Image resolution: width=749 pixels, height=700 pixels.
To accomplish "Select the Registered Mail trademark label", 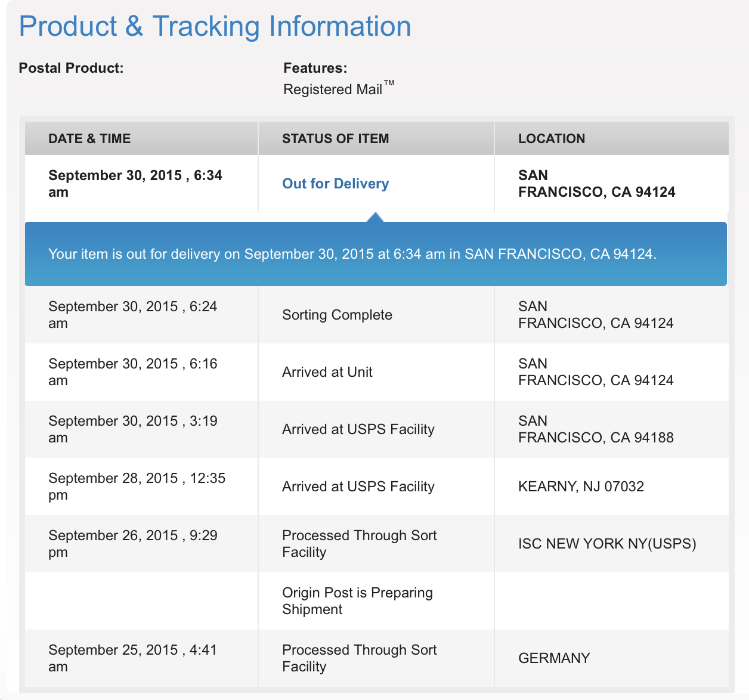I will pyautogui.click(x=339, y=89).
